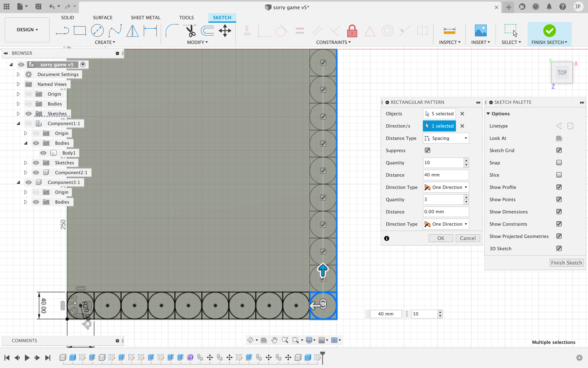Screen dimensions: 588x368
Task: Toggle the Show Points checkbox
Action: 559,199
